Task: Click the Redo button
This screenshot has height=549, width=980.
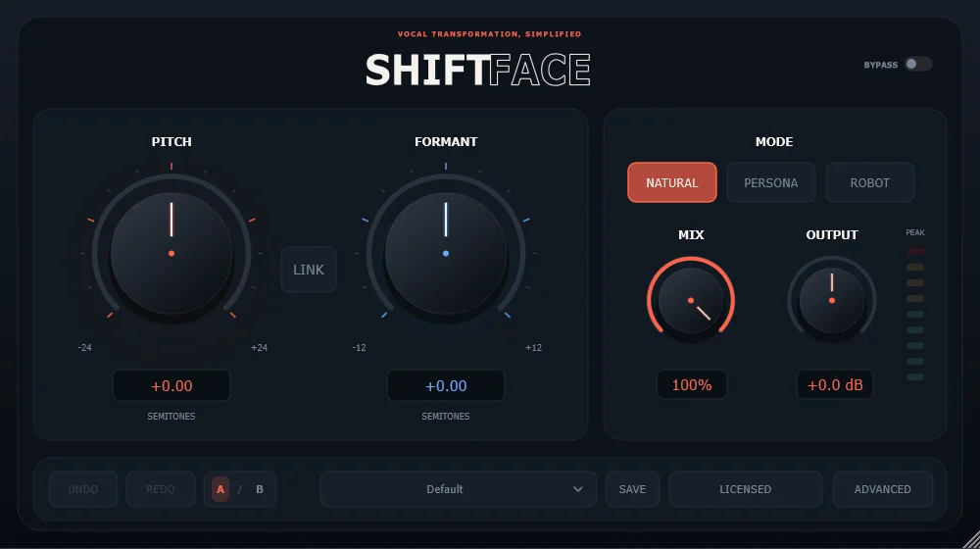Action: pyautogui.click(x=161, y=489)
